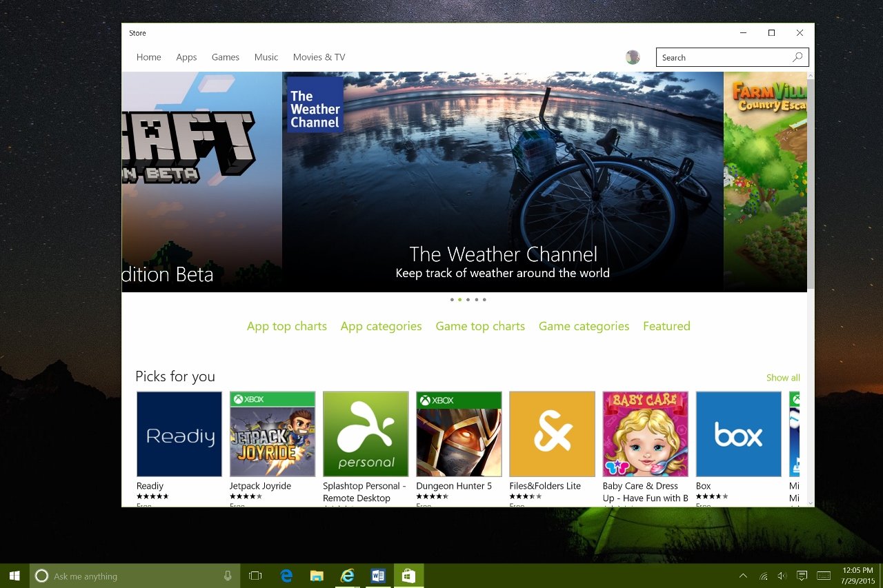
Task: Click the Ask me anything search box
Action: pyautogui.click(x=135, y=576)
